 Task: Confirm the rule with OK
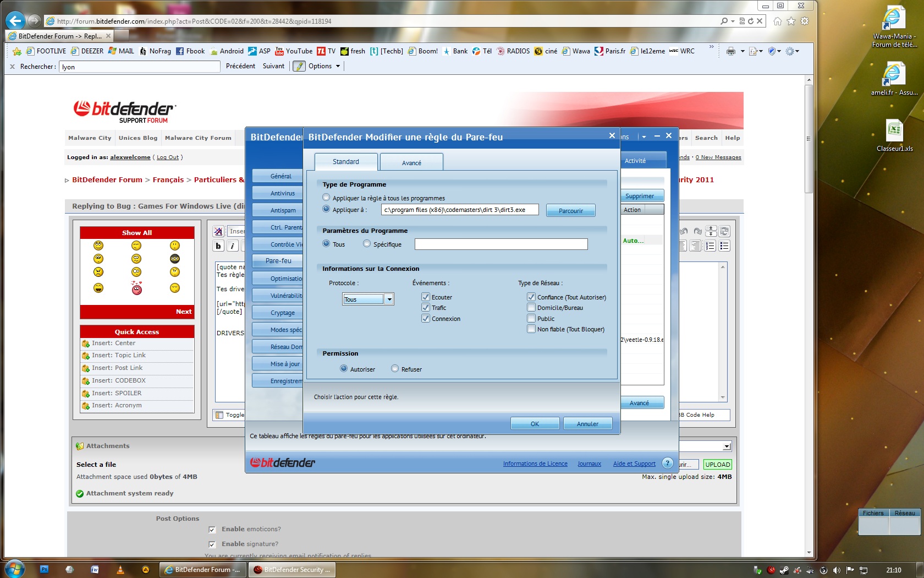click(x=535, y=424)
